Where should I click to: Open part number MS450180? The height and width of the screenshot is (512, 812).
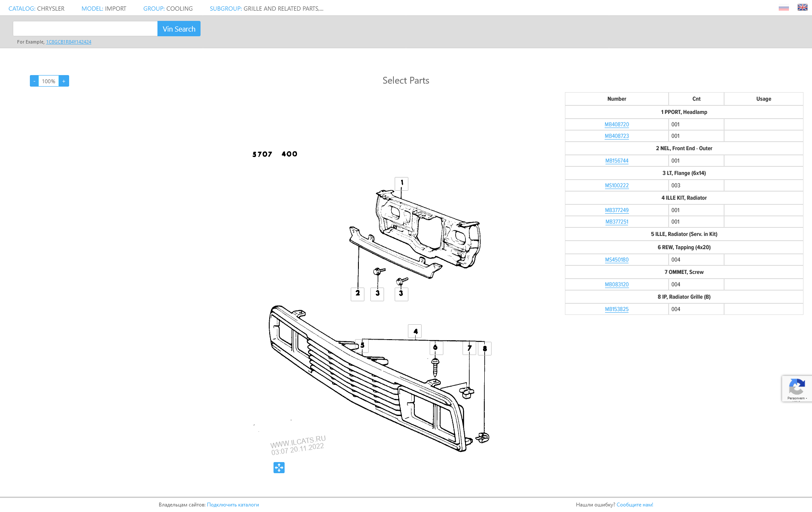617,260
